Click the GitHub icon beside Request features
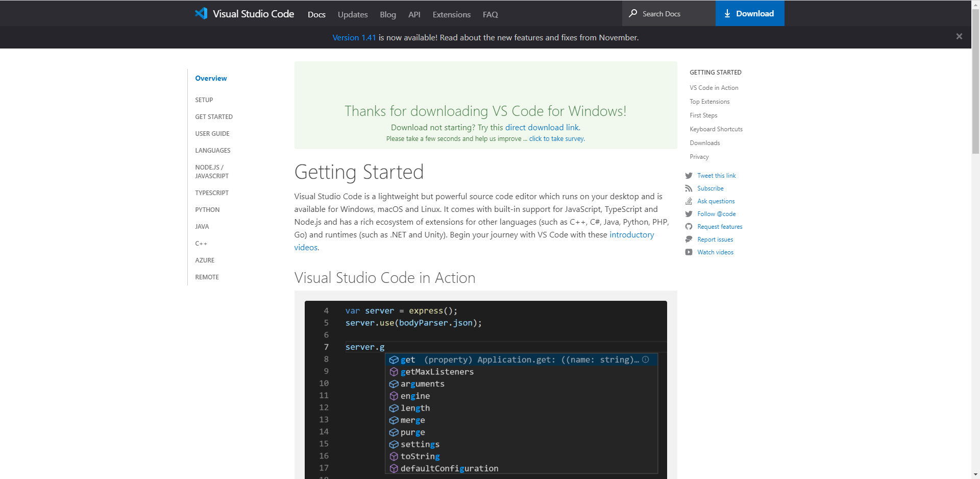 689,227
